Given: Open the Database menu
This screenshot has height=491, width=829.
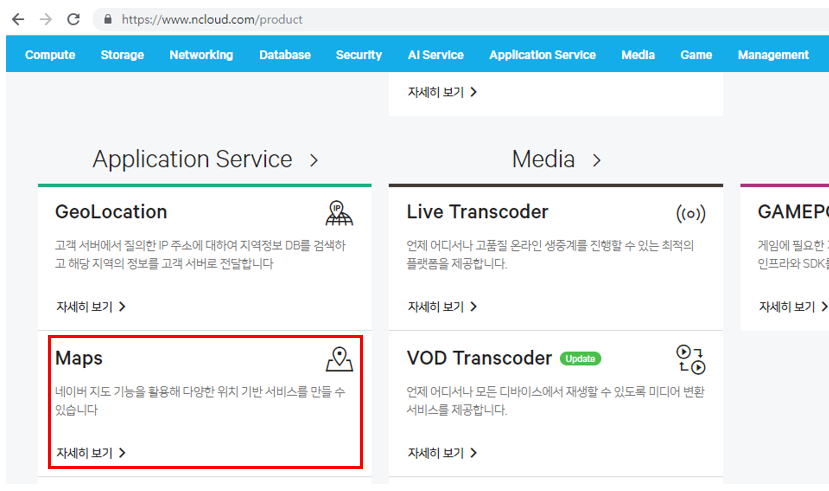Looking at the screenshot, I should pos(284,54).
